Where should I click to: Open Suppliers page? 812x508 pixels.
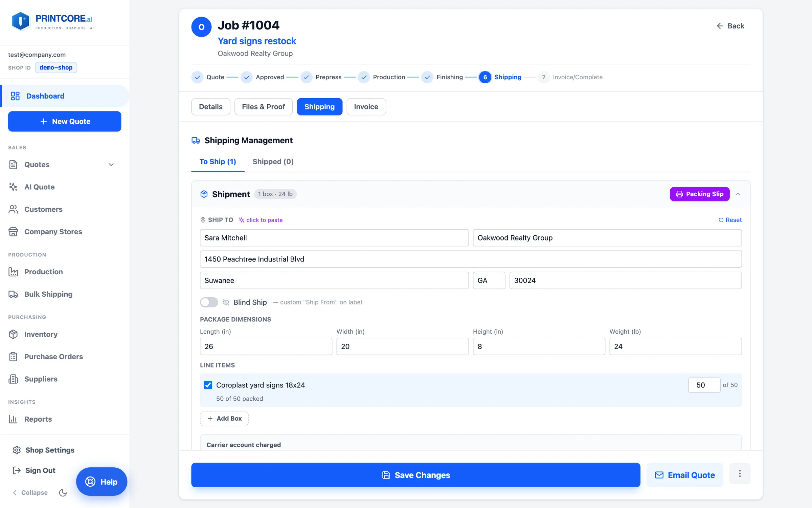coord(41,379)
